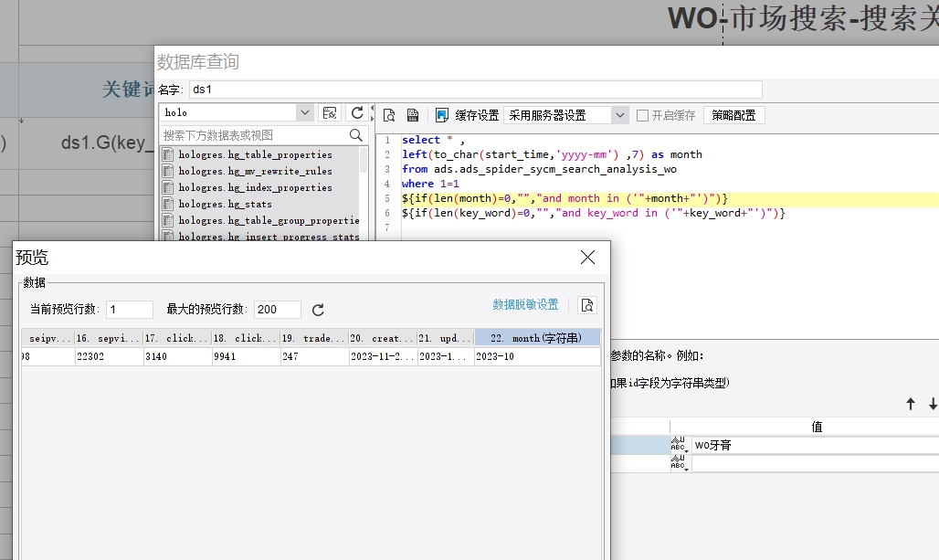939x560 pixels.
Task: Click the cell value '2023-11-2...'
Action: pyautogui.click(x=382, y=356)
